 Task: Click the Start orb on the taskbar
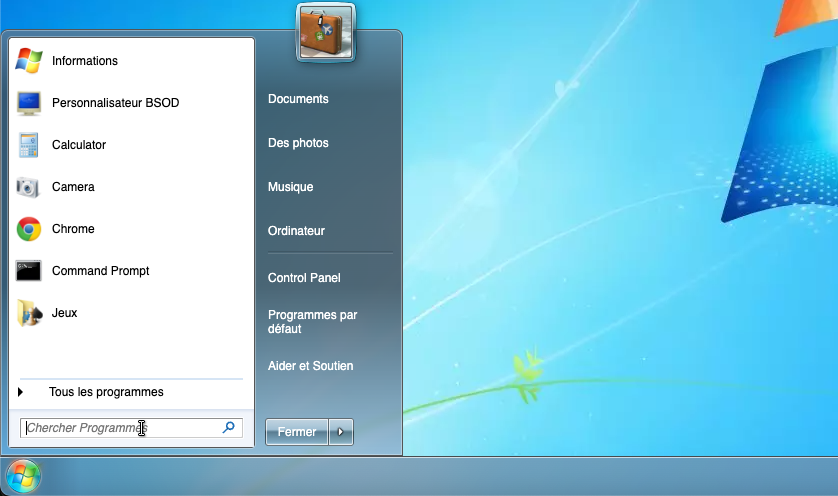24,476
